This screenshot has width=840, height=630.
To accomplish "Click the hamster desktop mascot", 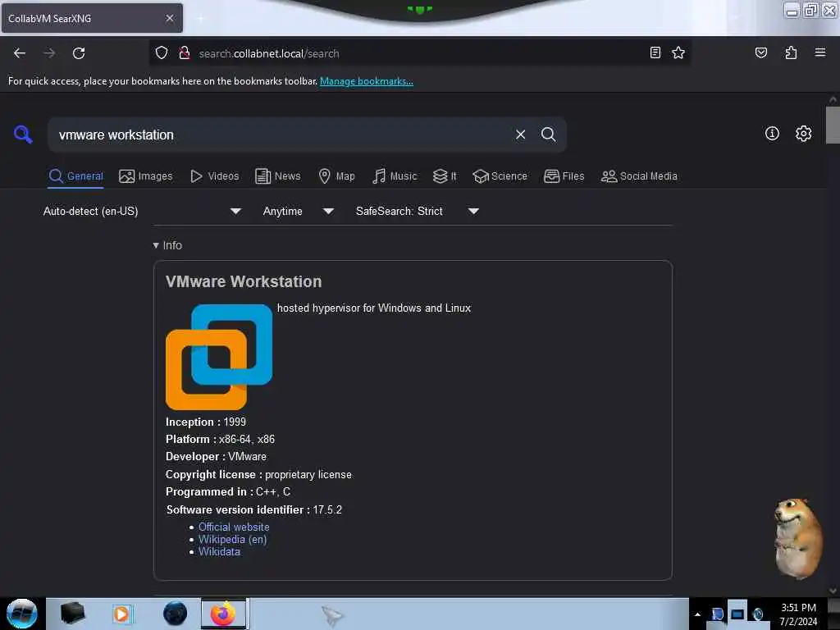I will coord(797,538).
